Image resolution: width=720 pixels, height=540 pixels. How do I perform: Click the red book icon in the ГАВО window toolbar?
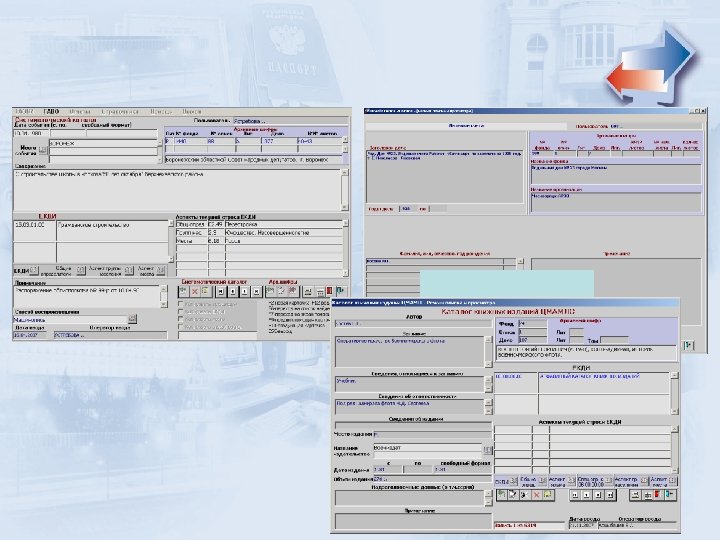click(x=329, y=291)
